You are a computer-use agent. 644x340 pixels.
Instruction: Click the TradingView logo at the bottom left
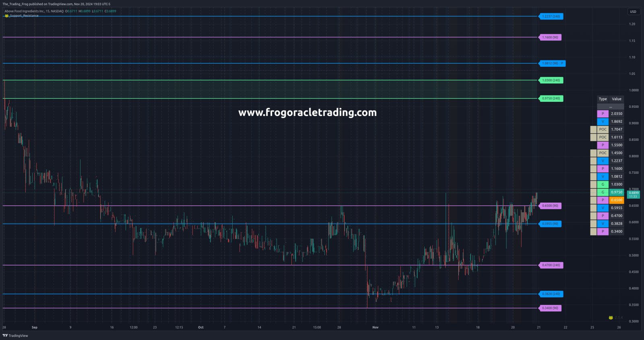point(15,336)
